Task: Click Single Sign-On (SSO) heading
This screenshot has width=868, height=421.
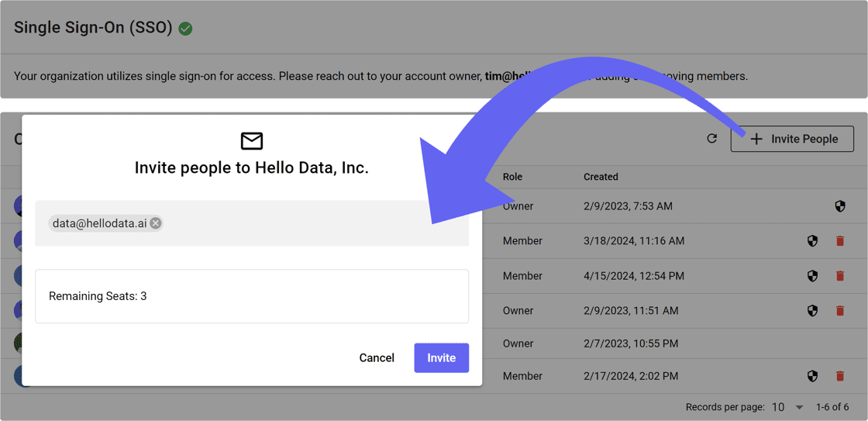Action: pos(93,28)
